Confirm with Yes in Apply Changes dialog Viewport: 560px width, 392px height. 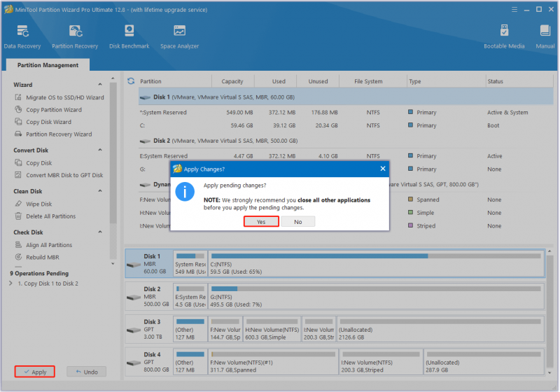pos(261,222)
